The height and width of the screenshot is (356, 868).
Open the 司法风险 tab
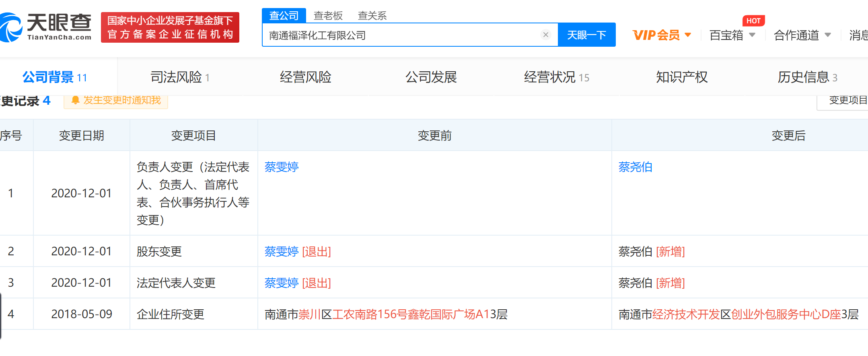point(180,77)
